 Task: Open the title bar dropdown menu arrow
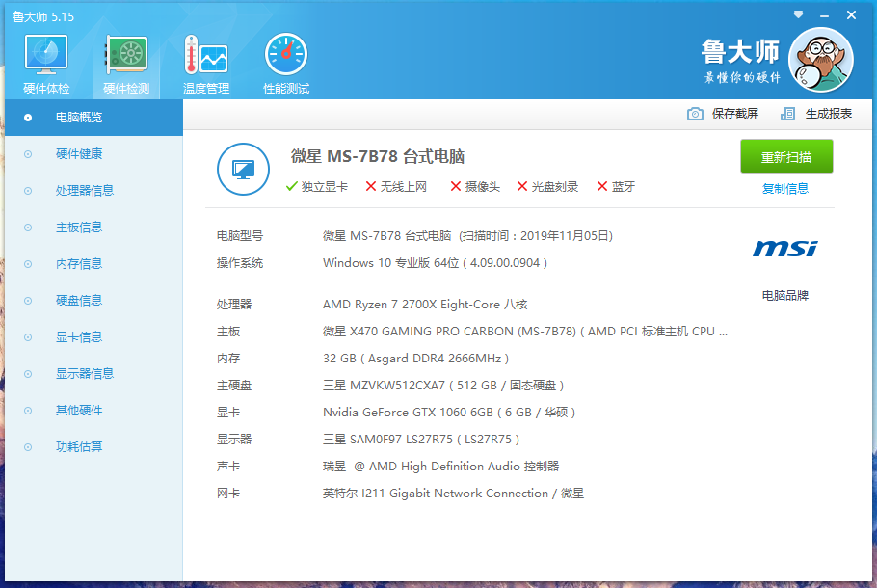click(x=798, y=15)
